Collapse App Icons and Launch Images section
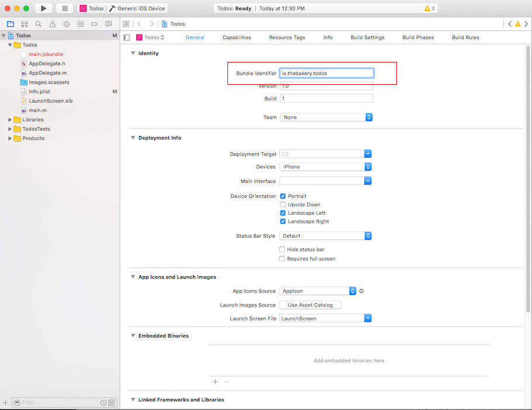This screenshot has height=410, width=532. tap(133, 277)
